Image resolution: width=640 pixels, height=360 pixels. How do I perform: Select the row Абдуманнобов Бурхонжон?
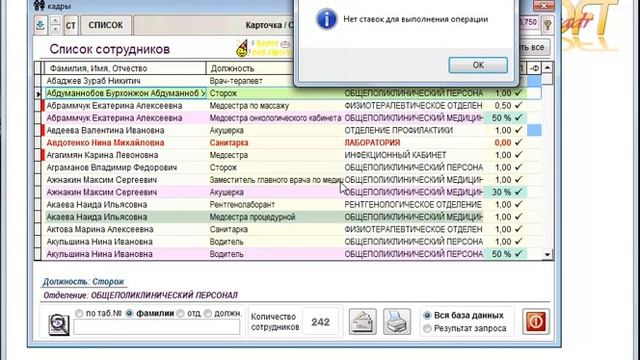(293, 93)
